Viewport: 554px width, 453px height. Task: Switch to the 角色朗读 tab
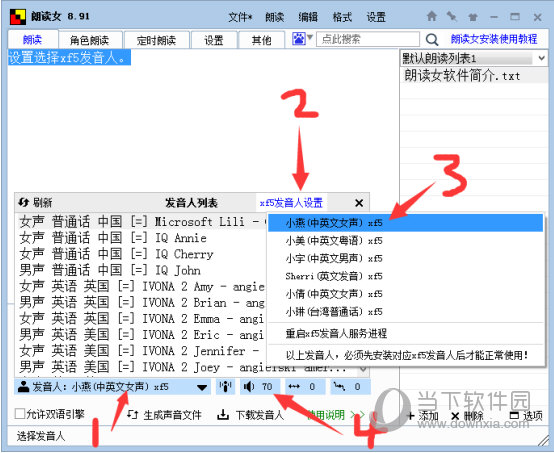click(x=90, y=40)
